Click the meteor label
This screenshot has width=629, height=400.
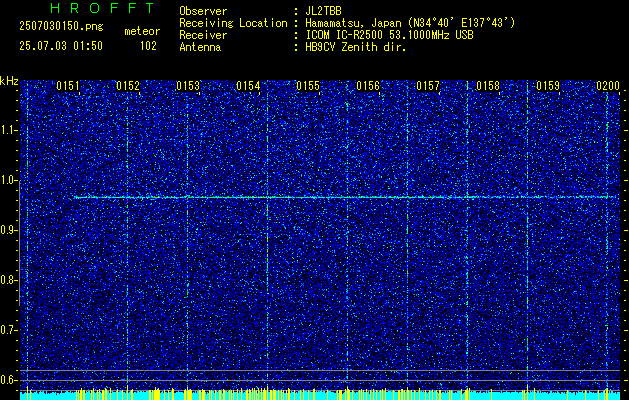click(x=142, y=31)
